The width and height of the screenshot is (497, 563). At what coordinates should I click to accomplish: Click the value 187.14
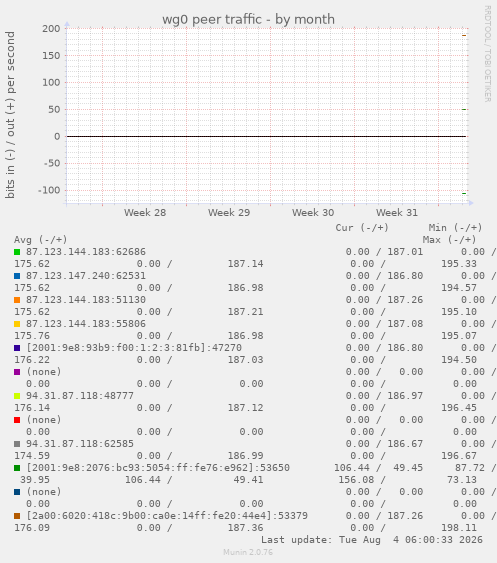click(246, 264)
